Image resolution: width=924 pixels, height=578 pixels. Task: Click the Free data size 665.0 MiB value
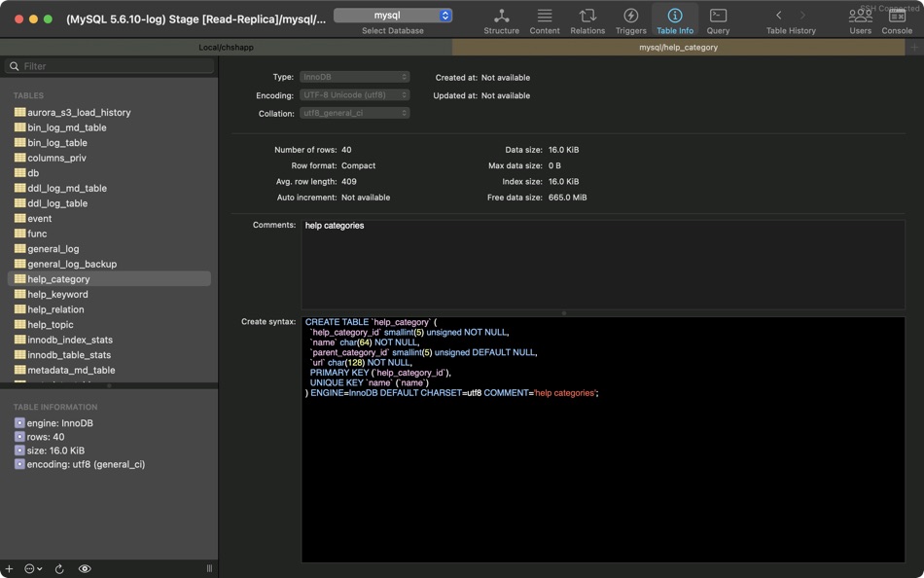[x=567, y=198]
